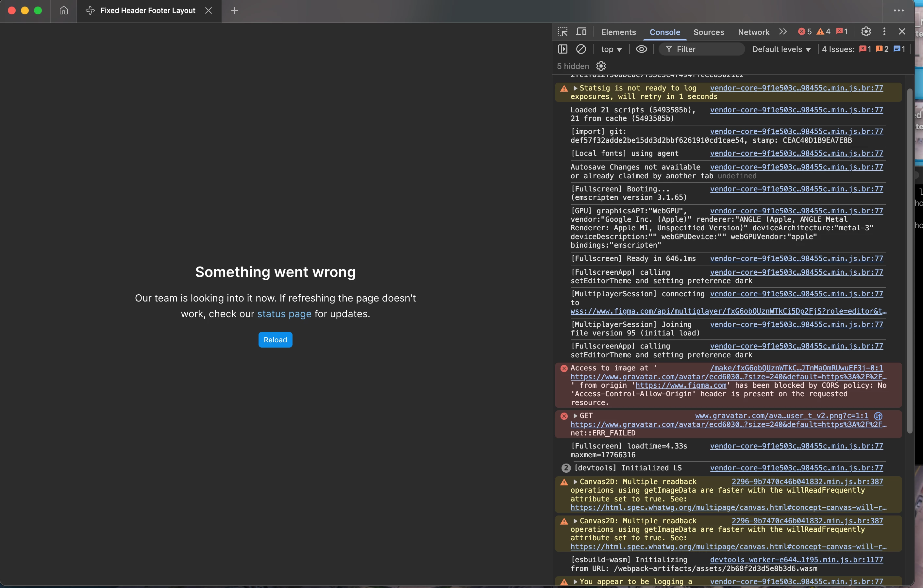Open the Default levels dropdown
Viewport: 923px width, 588px height.
click(x=781, y=49)
